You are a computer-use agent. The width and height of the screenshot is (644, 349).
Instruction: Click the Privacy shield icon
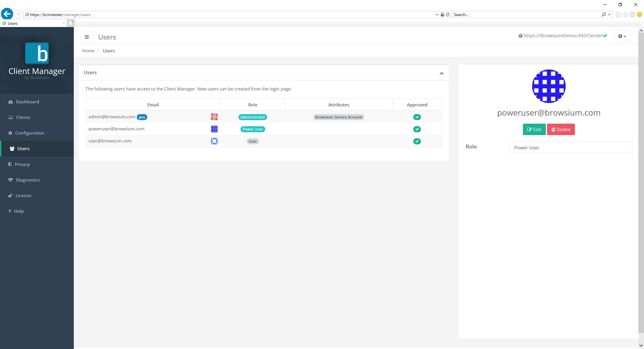[x=10, y=164]
